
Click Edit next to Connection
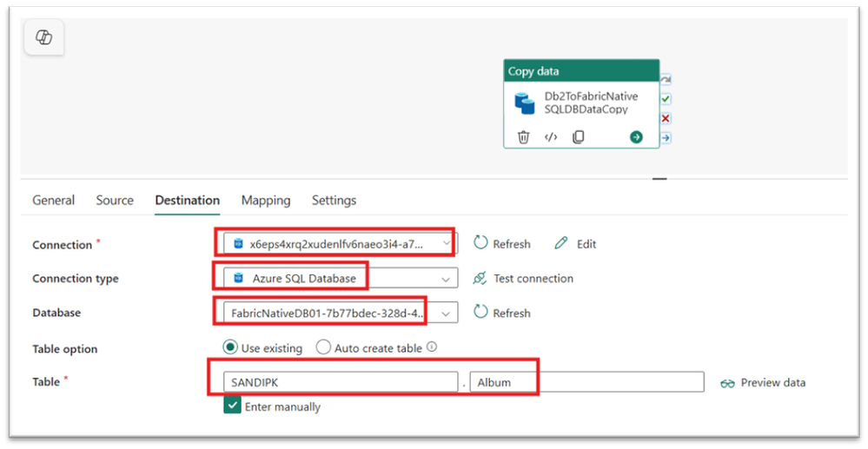(576, 244)
